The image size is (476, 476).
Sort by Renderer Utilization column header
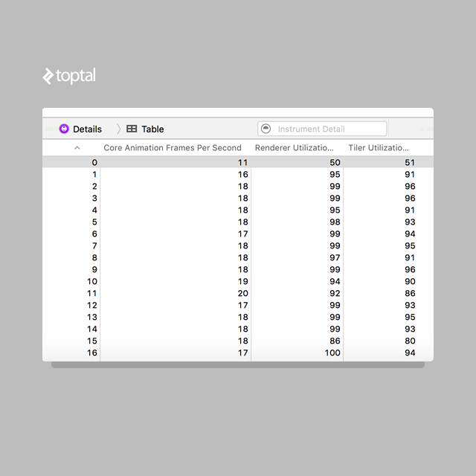point(295,148)
